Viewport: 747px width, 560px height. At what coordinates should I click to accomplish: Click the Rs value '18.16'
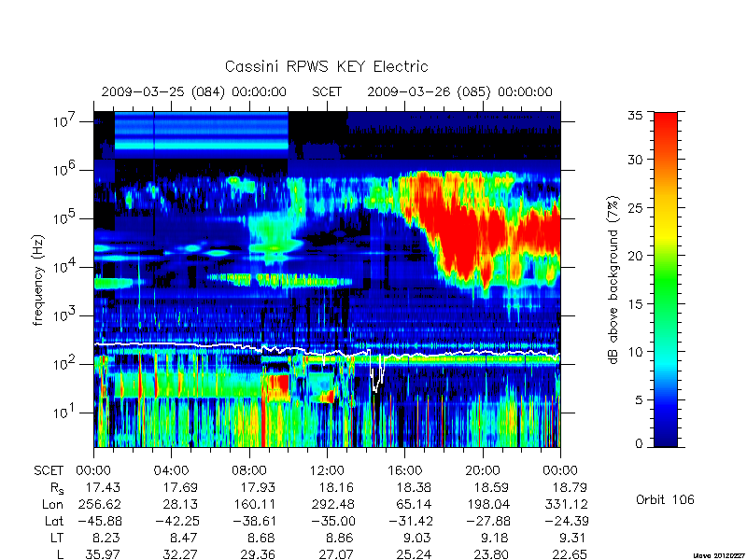(x=336, y=487)
